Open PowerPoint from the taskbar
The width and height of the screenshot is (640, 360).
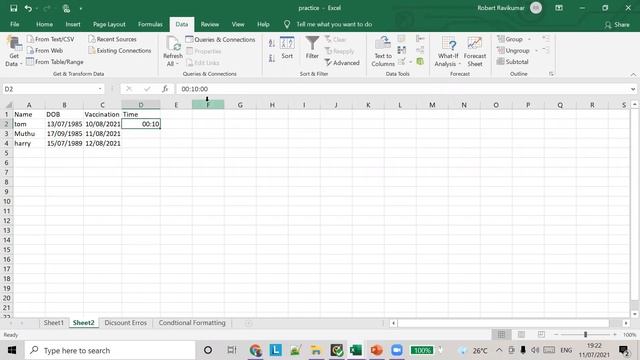(x=376, y=350)
